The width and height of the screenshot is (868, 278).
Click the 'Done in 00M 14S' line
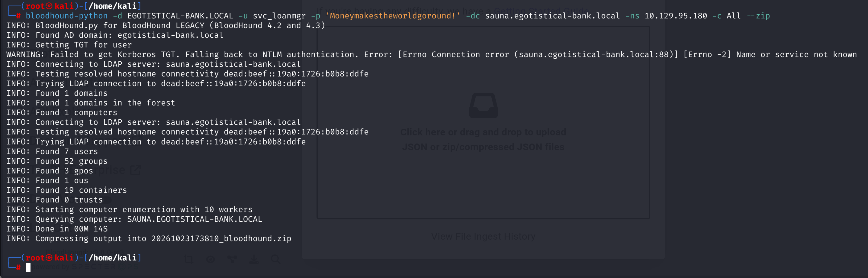point(57,229)
